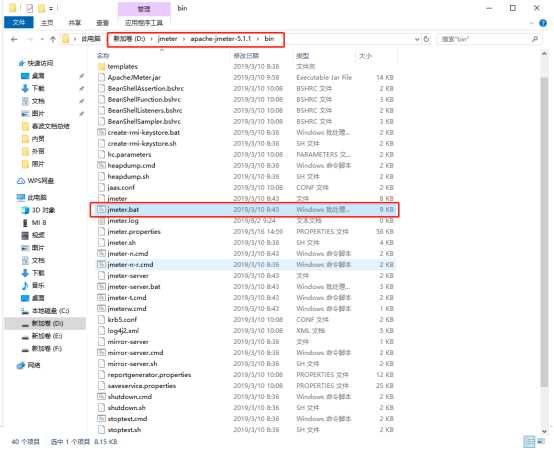The width and height of the screenshot is (554, 452).
Task: Select the jaas.conf file name
Action: [121, 187]
